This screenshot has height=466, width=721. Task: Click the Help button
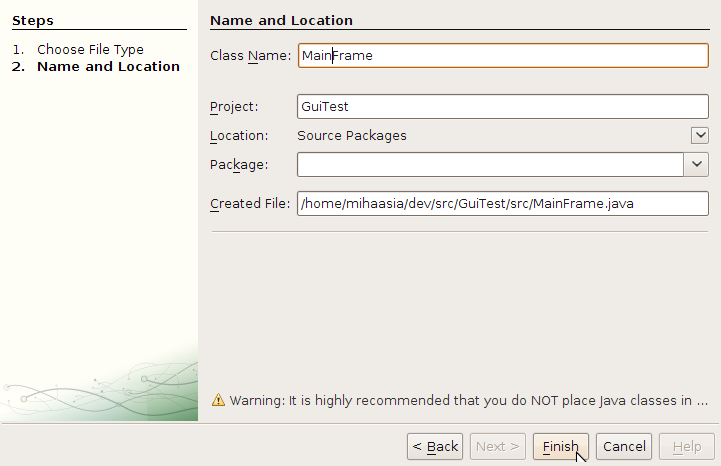click(687, 446)
